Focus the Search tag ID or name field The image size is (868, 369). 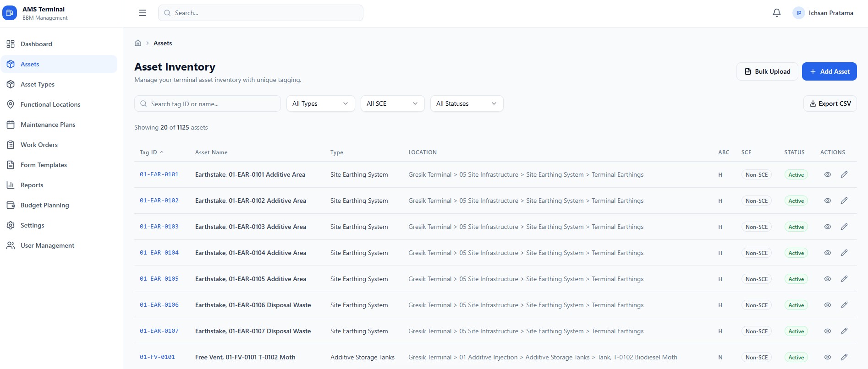[211, 104]
